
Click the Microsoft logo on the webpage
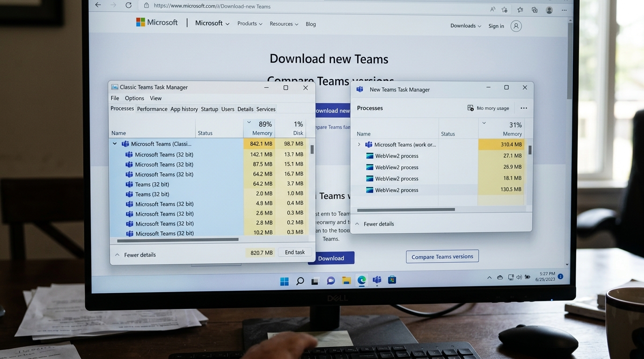click(x=157, y=22)
